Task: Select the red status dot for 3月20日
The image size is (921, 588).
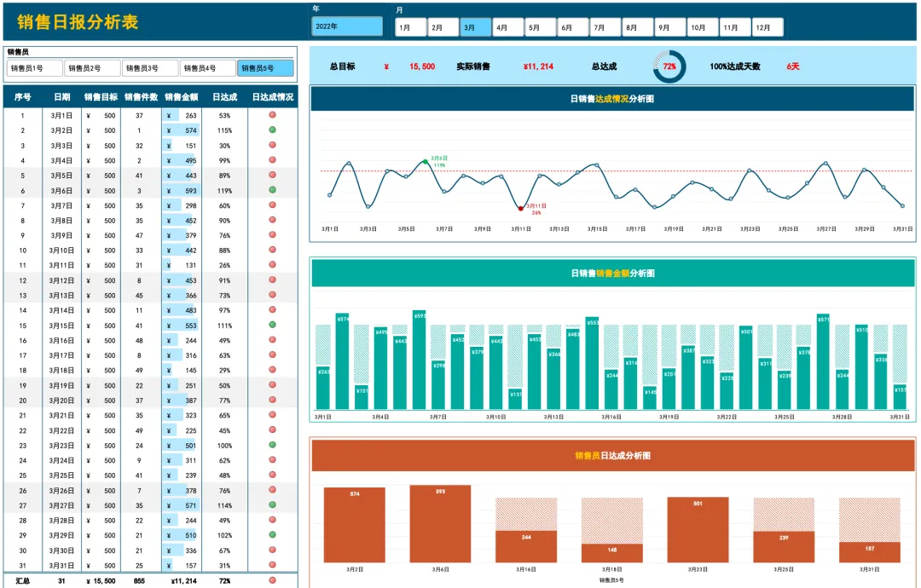Action: [273, 400]
